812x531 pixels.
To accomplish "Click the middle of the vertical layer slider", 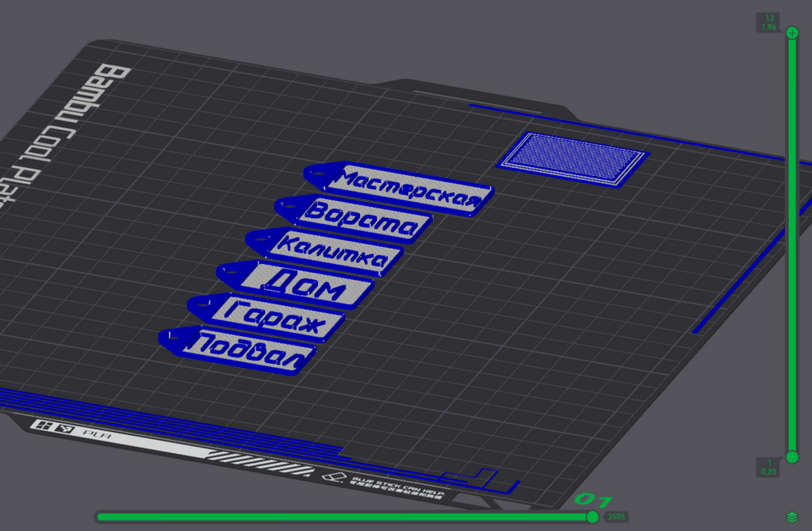I will pyautogui.click(x=792, y=245).
